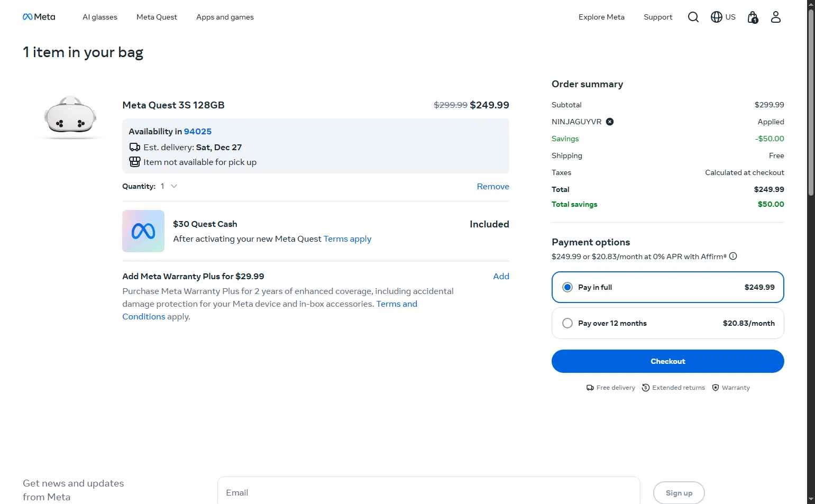Screen dimensions: 815x504
Task: Select Pay in full radio option
Action: click(567, 287)
